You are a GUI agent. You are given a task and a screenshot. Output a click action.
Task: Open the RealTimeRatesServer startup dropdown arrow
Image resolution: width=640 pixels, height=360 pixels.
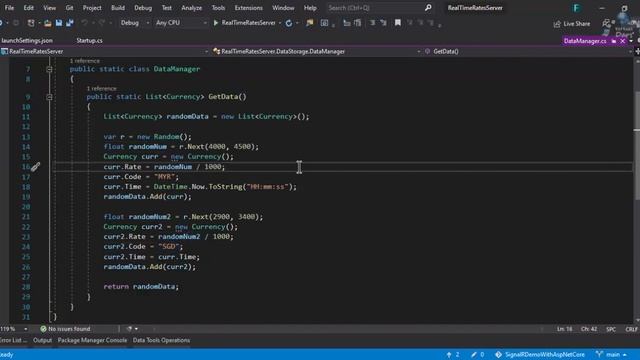(280, 23)
